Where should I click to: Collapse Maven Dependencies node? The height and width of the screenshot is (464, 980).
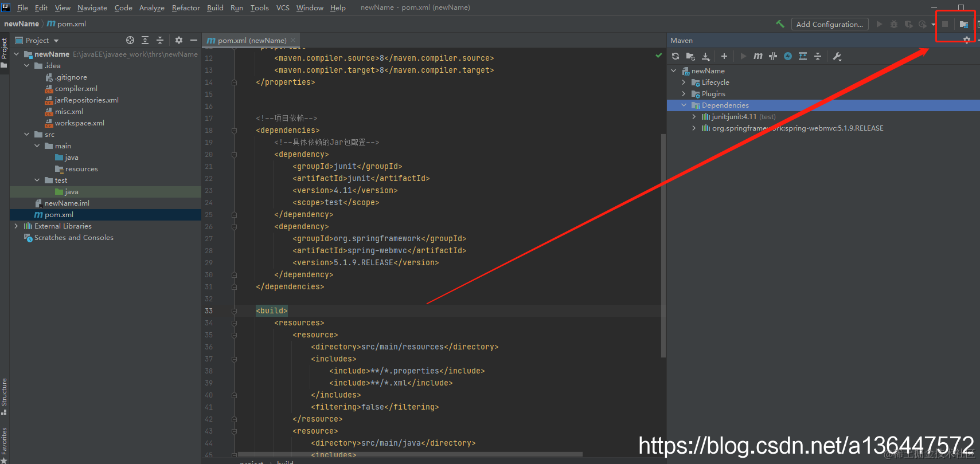coord(684,105)
